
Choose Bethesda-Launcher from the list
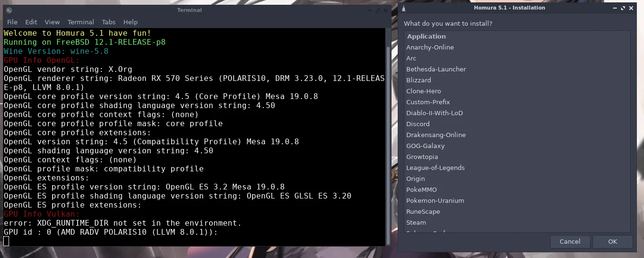point(517,69)
